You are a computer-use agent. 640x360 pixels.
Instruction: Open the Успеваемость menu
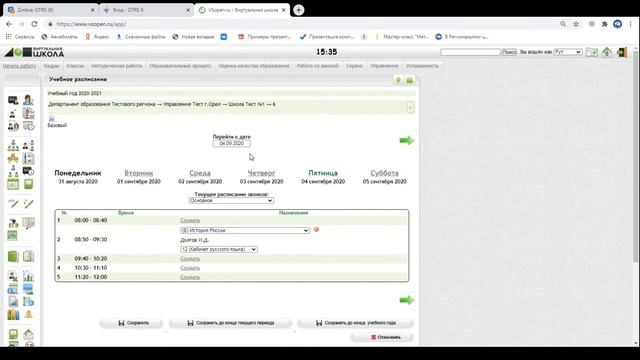[422, 66]
